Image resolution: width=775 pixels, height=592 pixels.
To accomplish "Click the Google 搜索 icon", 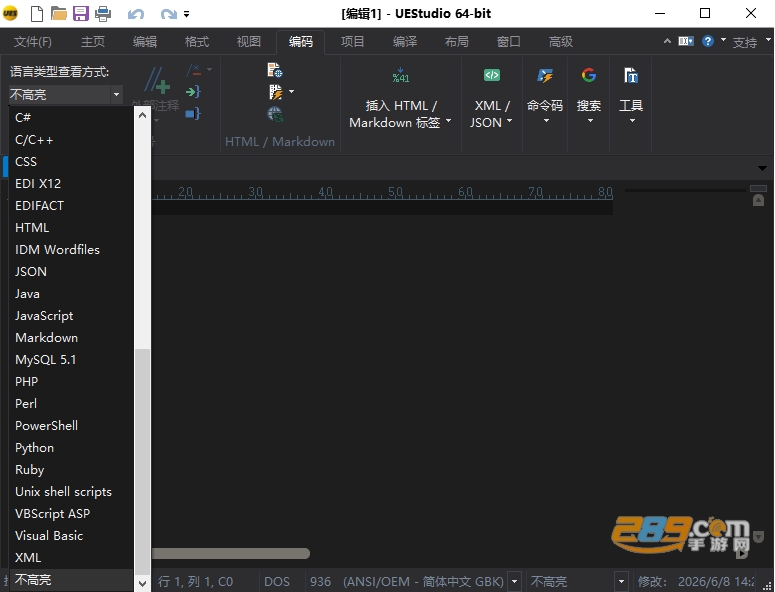I will (589, 75).
